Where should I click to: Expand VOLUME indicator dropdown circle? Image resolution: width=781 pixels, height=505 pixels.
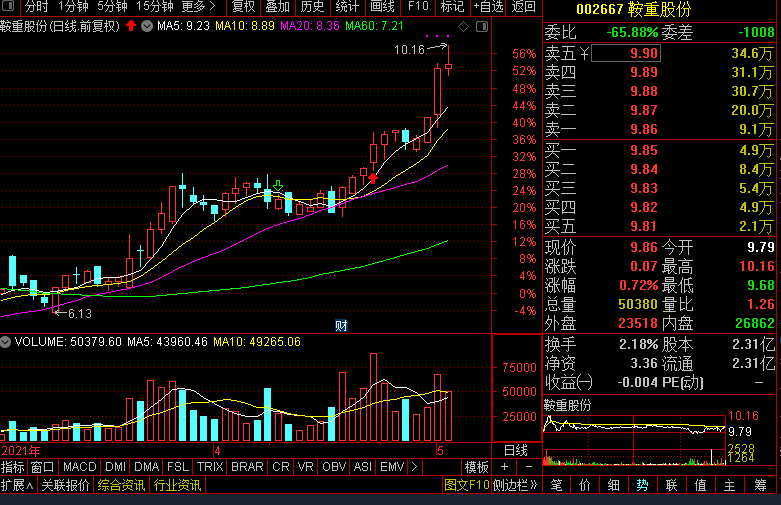(5, 342)
